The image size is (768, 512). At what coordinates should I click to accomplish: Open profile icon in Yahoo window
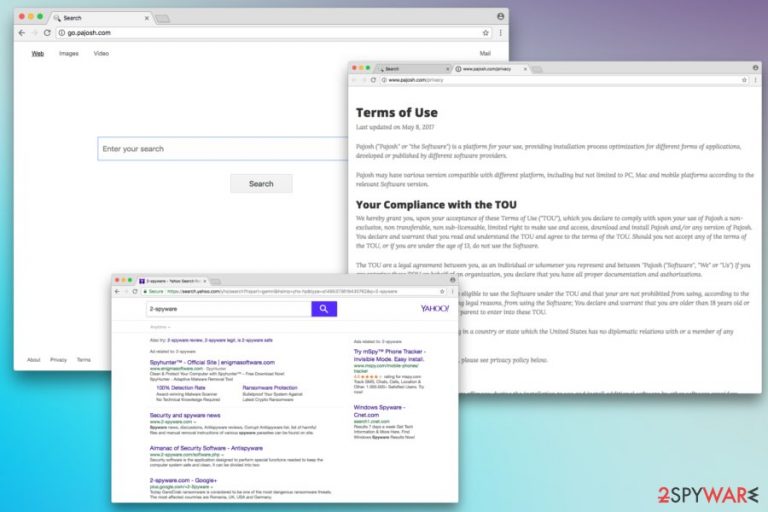[x=453, y=280]
